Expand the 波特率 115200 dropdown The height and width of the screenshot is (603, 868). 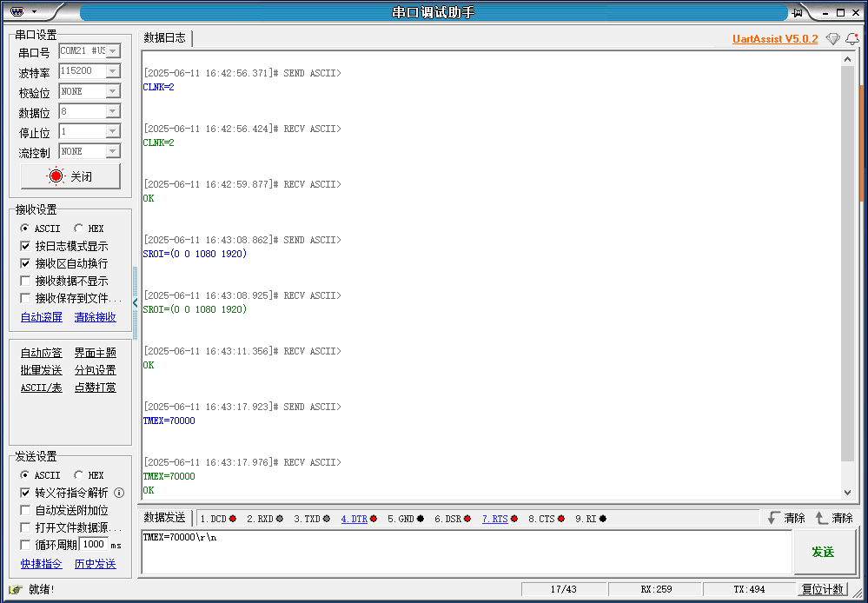point(113,71)
